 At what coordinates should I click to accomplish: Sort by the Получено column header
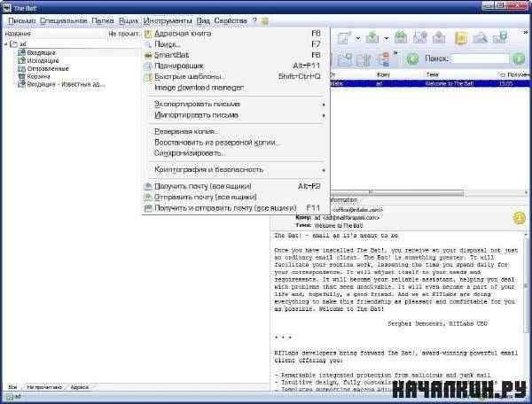tap(515, 75)
